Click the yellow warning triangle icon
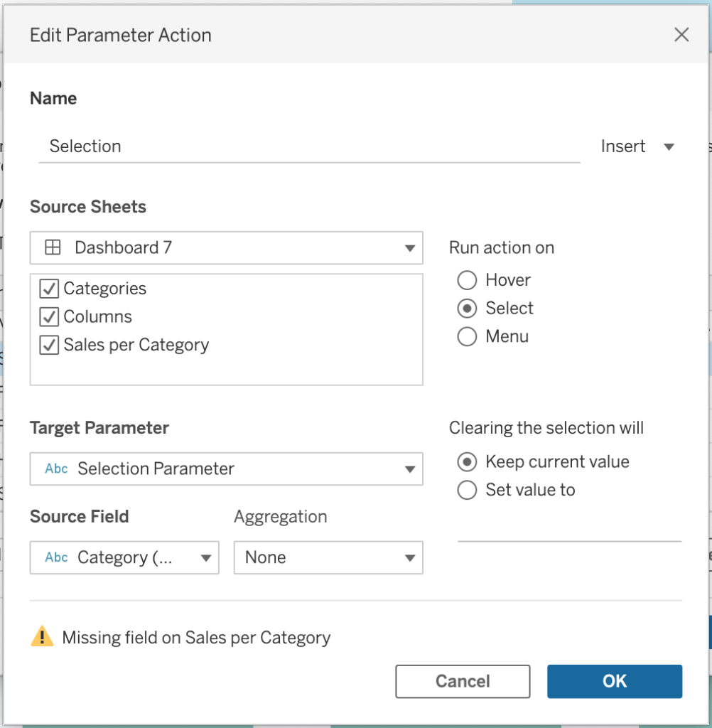The image size is (712, 728). click(42, 637)
